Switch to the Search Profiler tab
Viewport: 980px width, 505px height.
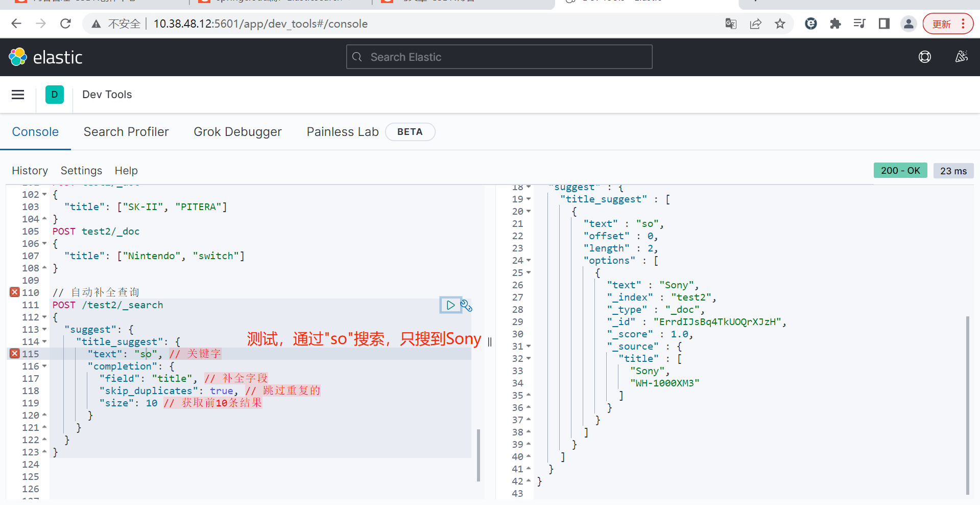pyautogui.click(x=126, y=132)
